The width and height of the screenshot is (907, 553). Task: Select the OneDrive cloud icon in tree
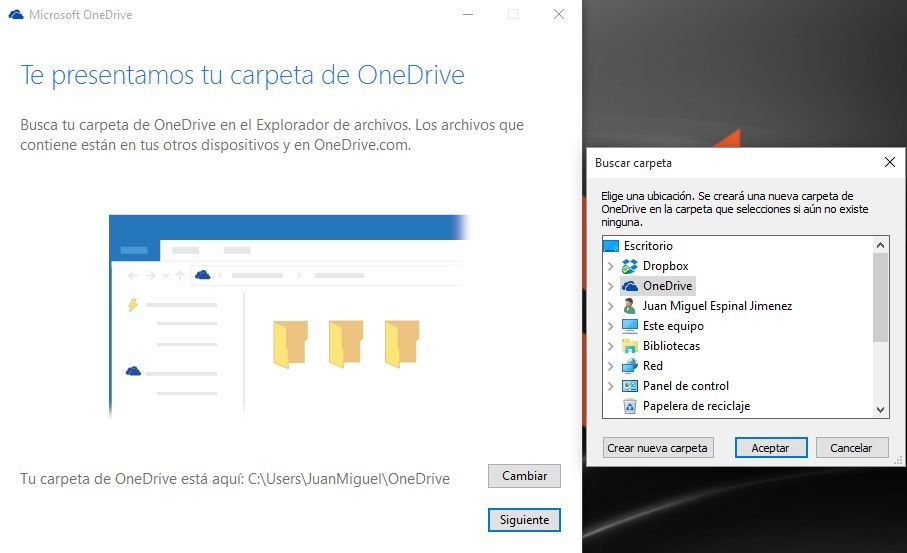(629, 286)
